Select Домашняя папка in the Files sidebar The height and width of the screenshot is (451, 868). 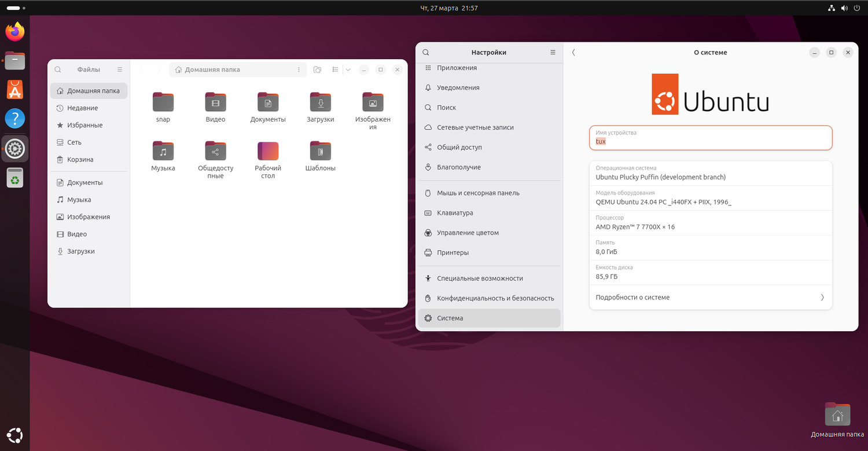89,91
